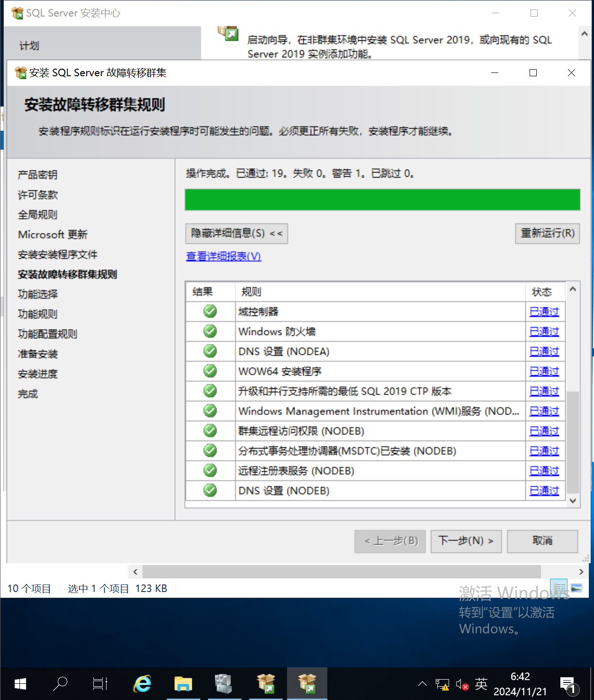
Task: Click 已通过 link for Windows 防火墙
Action: click(x=544, y=332)
